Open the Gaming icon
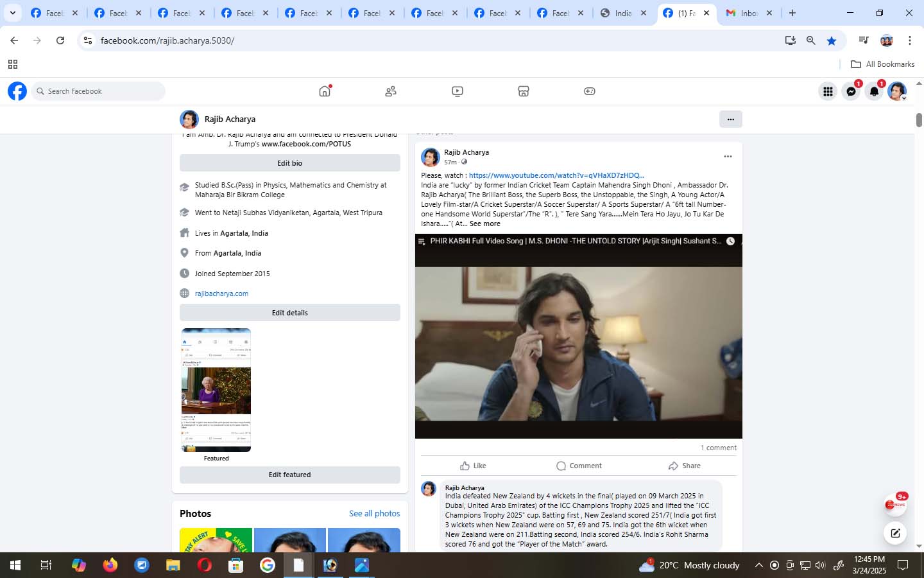This screenshot has height=578, width=924. point(590,91)
